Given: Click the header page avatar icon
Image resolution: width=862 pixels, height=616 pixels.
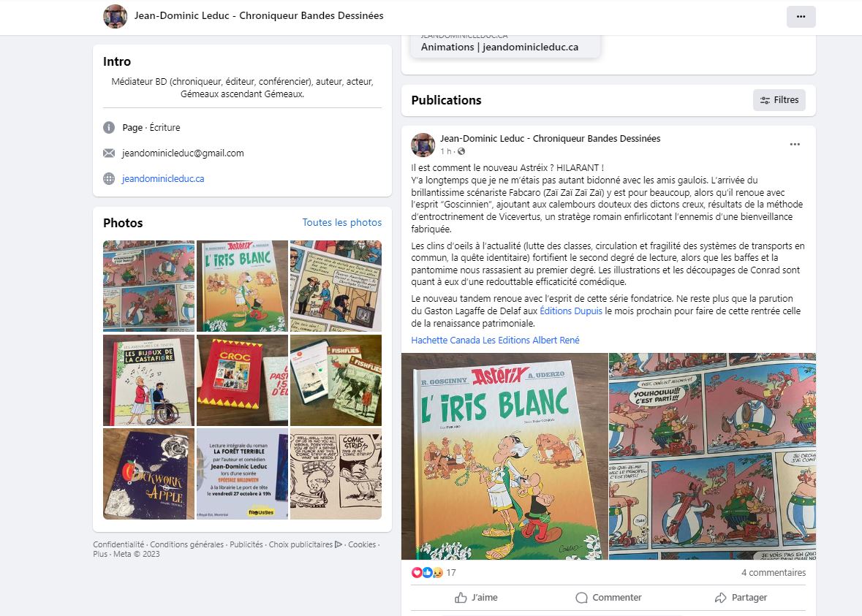Looking at the screenshot, I should pyautogui.click(x=116, y=16).
